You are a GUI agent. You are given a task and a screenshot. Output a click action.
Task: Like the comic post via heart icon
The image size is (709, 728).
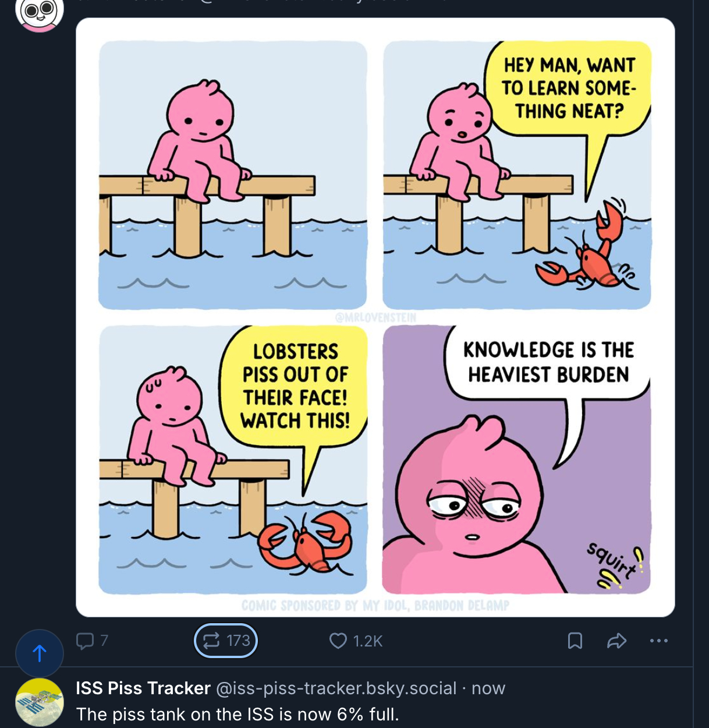coord(338,641)
